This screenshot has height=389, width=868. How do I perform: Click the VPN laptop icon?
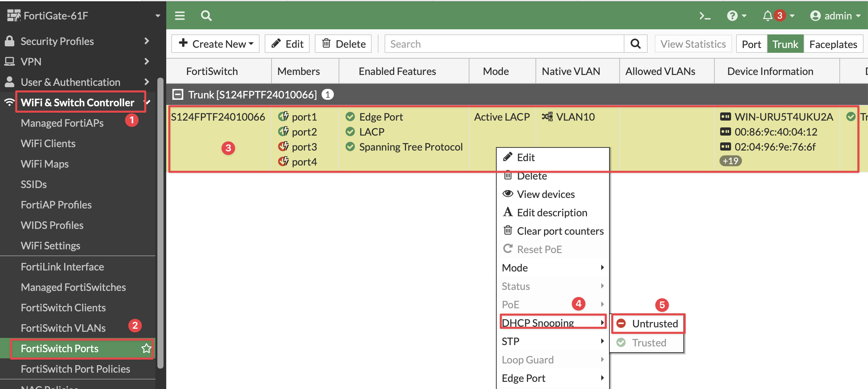coord(10,61)
